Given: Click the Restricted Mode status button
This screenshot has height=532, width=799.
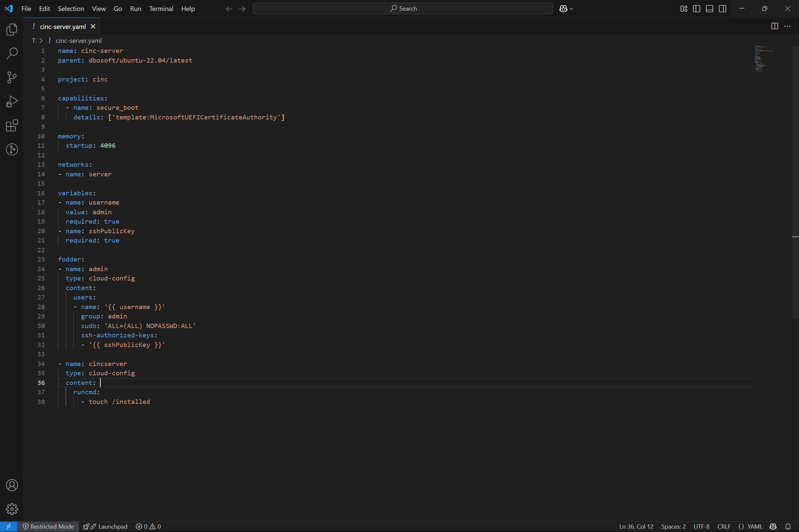Looking at the screenshot, I should 48,526.
